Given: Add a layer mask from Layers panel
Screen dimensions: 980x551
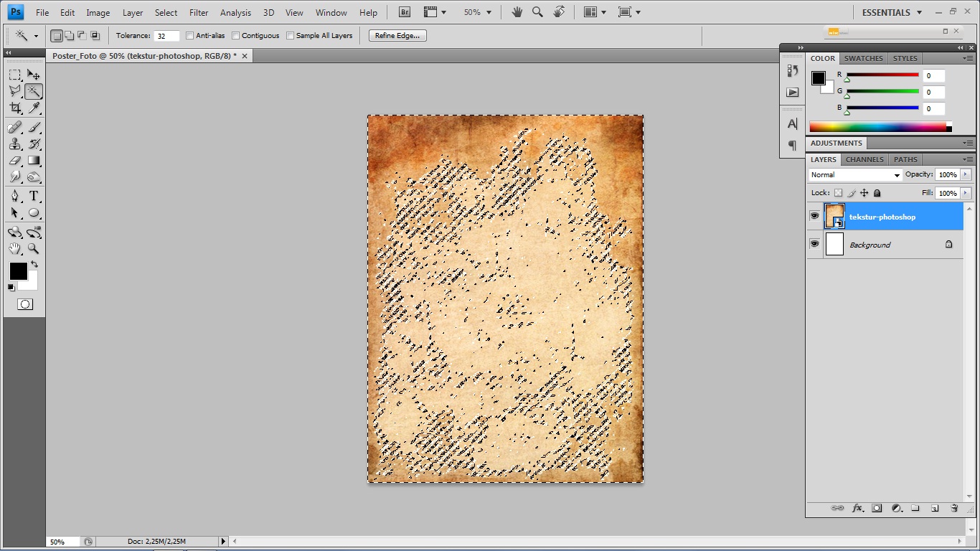Looking at the screenshot, I should pyautogui.click(x=877, y=508).
